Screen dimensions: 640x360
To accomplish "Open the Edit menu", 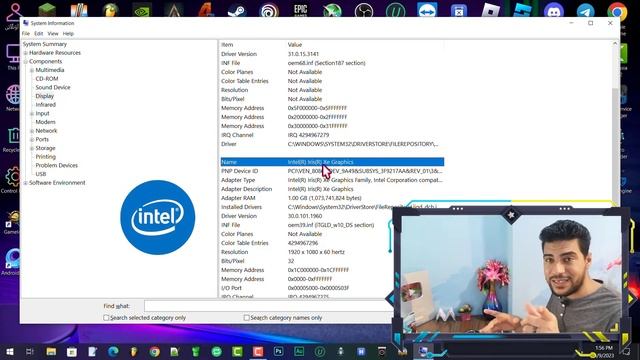I will [39, 33].
